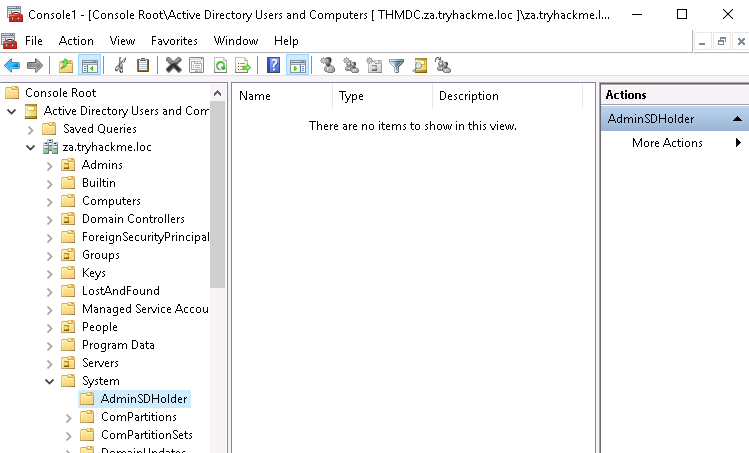Screen dimensions: 749x453
Task: Click the Add to group icon
Action: click(x=443, y=65)
